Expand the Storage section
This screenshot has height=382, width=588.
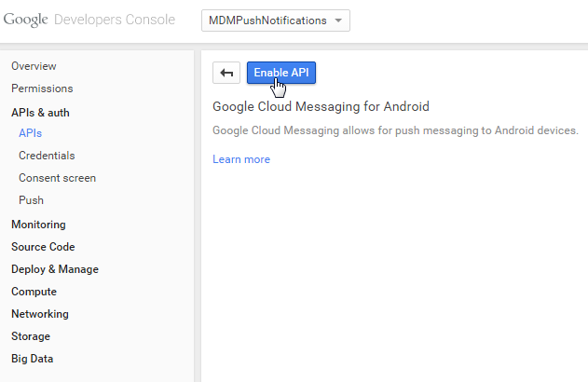(31, 336)
